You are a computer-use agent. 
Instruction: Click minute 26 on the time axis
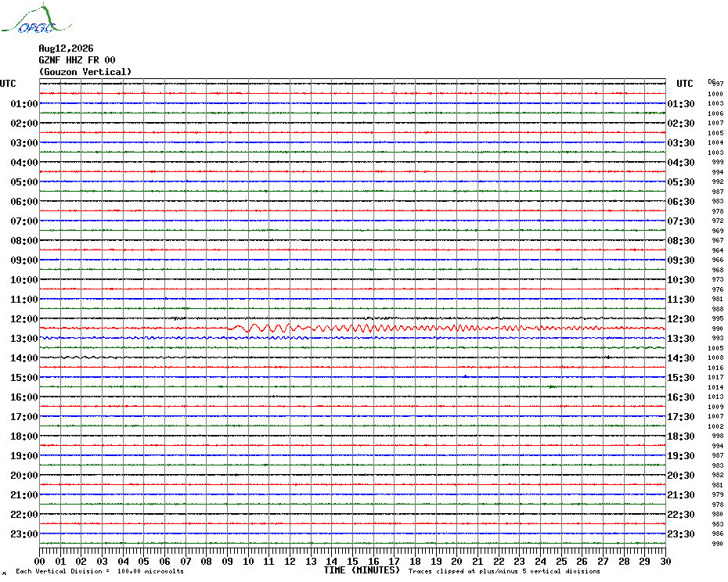(x=582, y=561)
